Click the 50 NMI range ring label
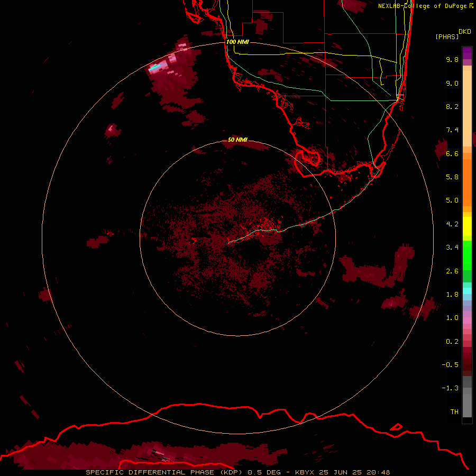 pos(237,140)
